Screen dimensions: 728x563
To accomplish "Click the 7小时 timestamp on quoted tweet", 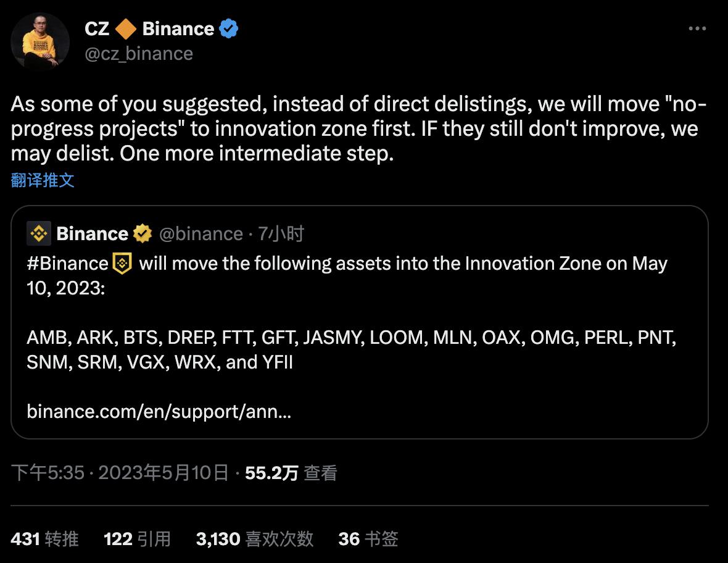I will [281, 233].
